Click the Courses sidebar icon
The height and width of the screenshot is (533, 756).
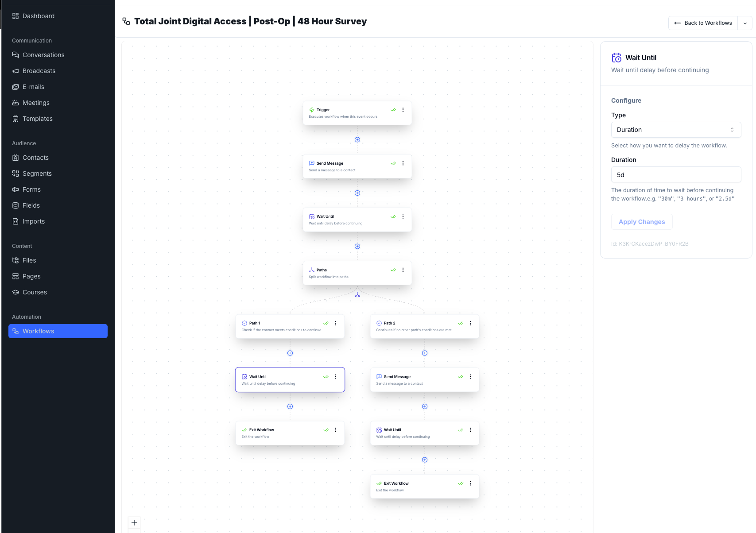point(16,292)
